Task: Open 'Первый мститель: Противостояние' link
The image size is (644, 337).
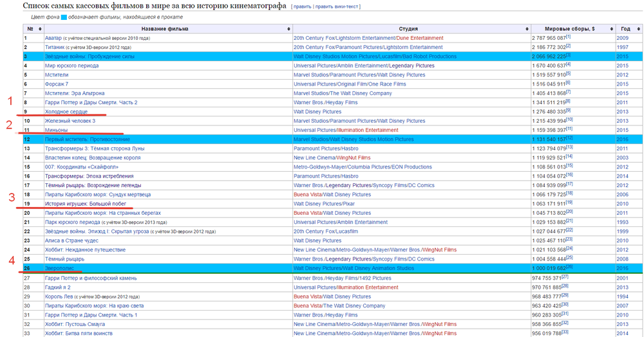Action: (x=88, y=140)
